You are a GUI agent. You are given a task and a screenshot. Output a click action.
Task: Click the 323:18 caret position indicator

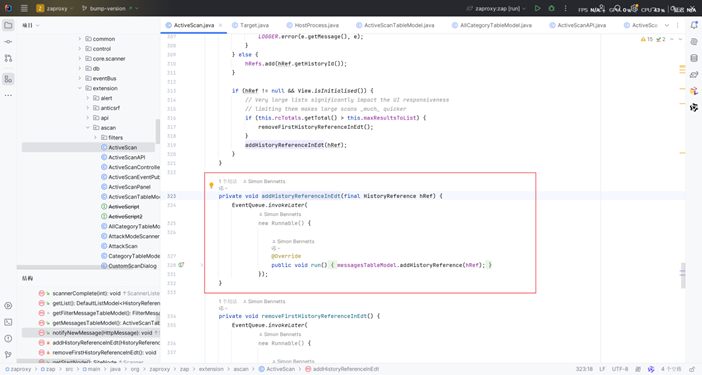(584, 369)
